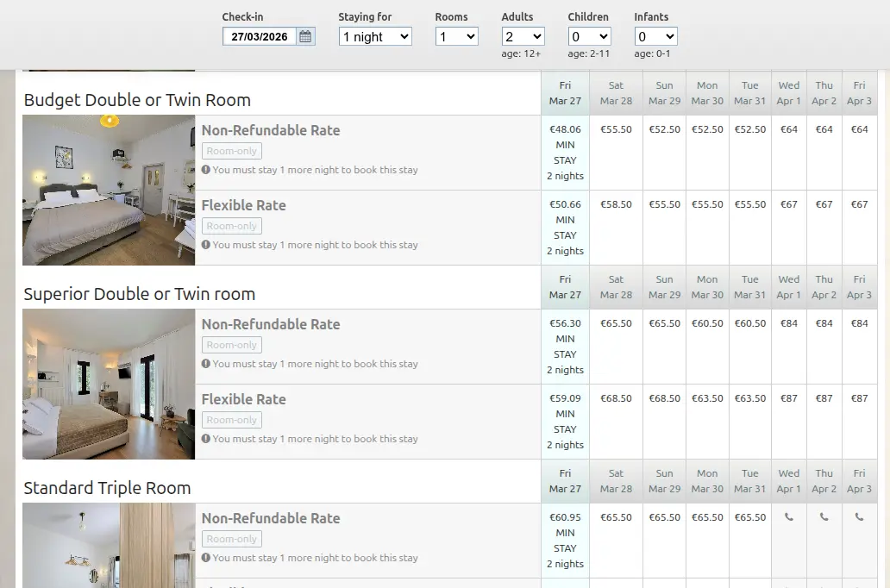Select Standard Triple Room heading

point(107,488)
